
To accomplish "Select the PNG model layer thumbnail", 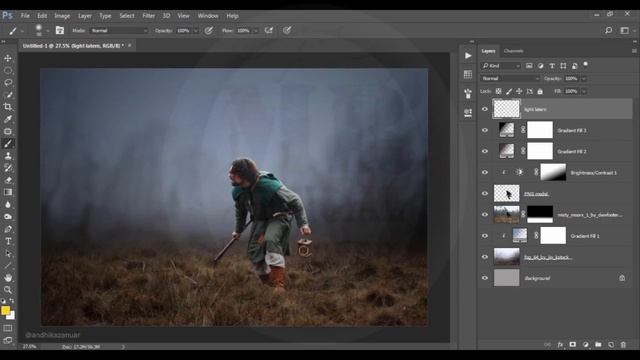I will (x=507, y=193).
